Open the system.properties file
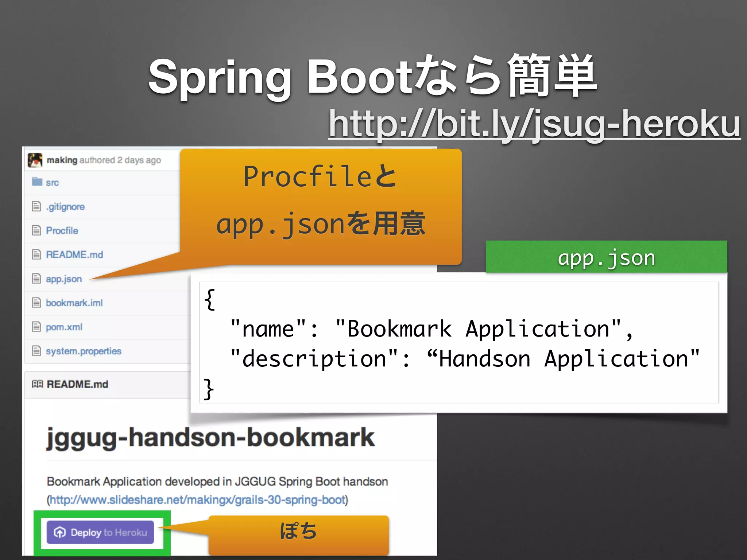 click(84, 351)
